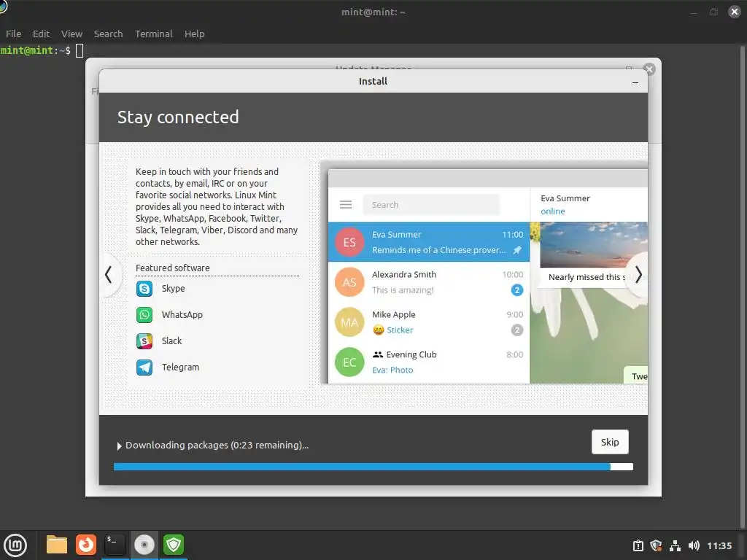Click the Featured software heading

[x=172, y=268]
